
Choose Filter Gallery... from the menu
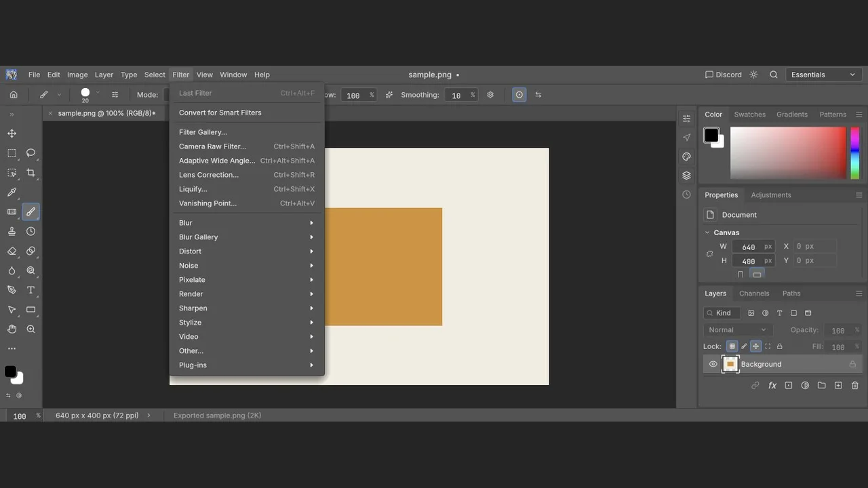247,132
